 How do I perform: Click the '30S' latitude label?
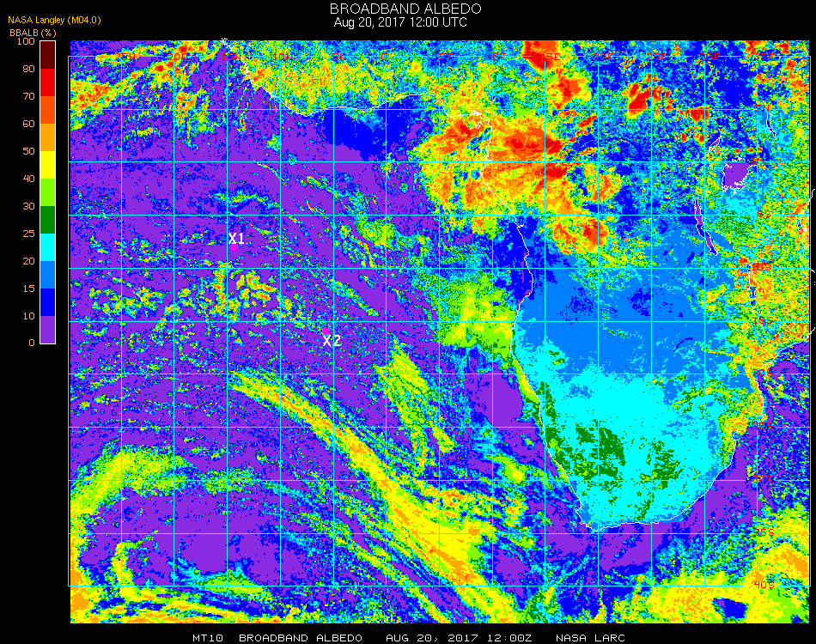tap(763, 479)
